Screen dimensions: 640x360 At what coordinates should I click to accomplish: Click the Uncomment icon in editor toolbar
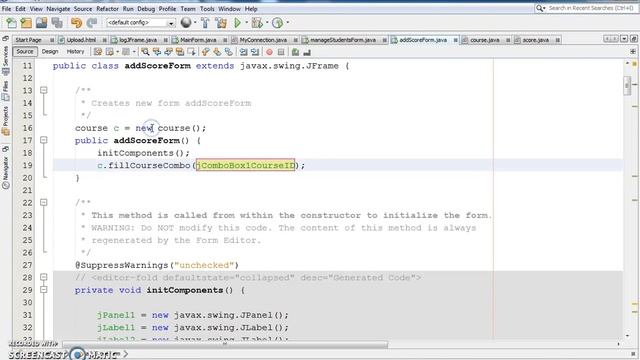[x=307, y=52]
